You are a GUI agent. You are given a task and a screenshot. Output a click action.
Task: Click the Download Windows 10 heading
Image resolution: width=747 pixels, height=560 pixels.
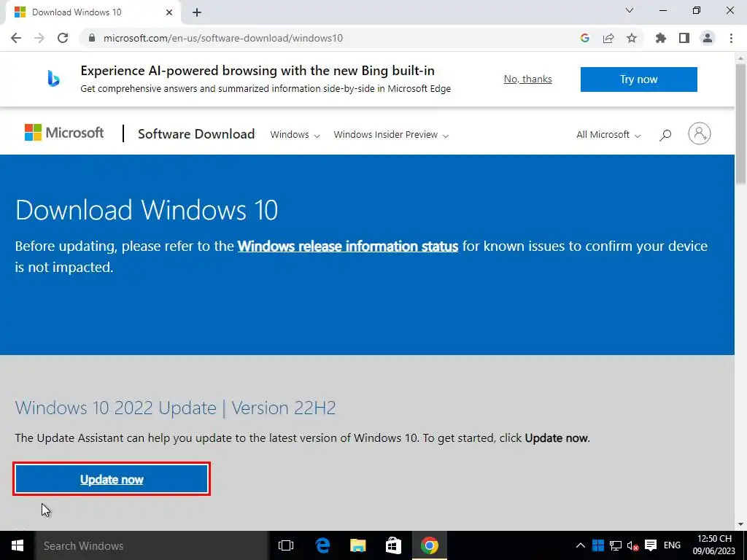click(x=147, y=210)
